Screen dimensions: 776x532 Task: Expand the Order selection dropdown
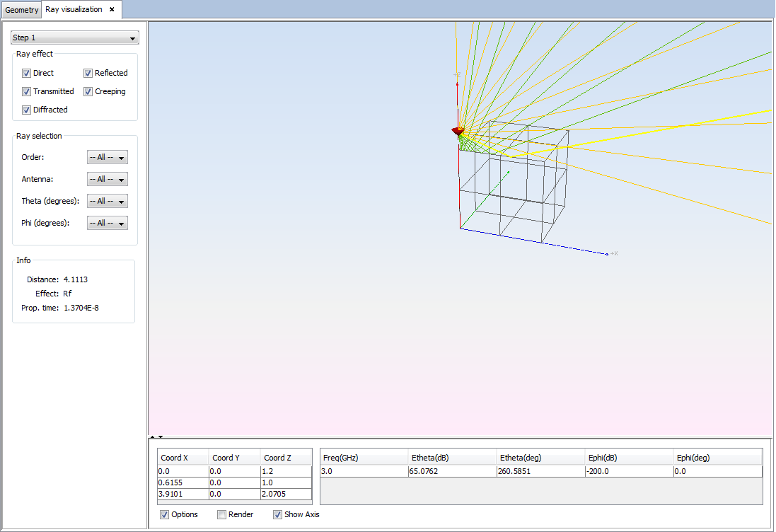pos(107,157)
